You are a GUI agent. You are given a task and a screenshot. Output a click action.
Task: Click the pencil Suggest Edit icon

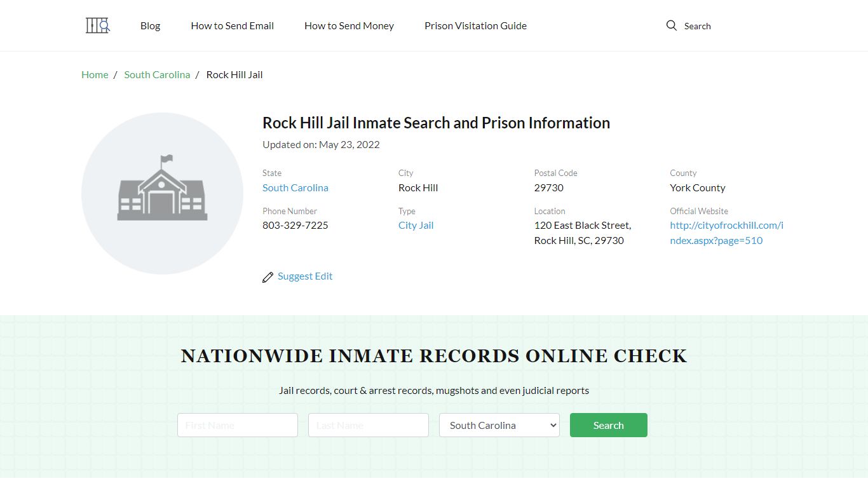pos(268,277)
